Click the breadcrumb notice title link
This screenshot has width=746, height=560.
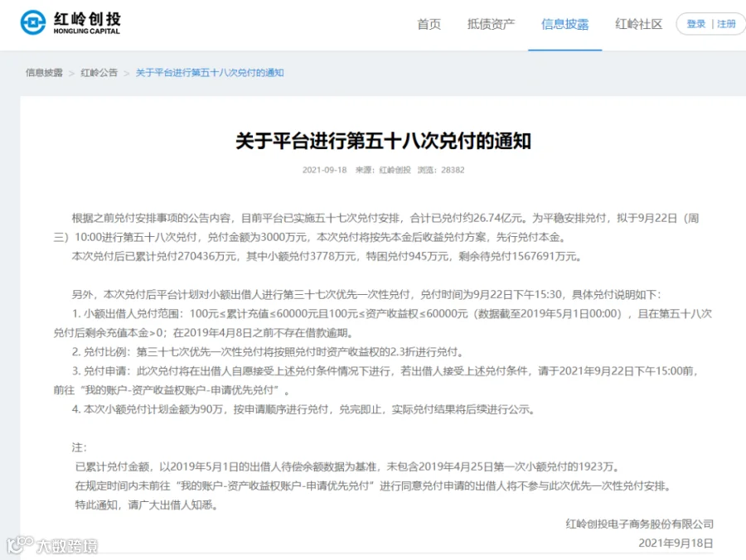(x=210, y=73)
